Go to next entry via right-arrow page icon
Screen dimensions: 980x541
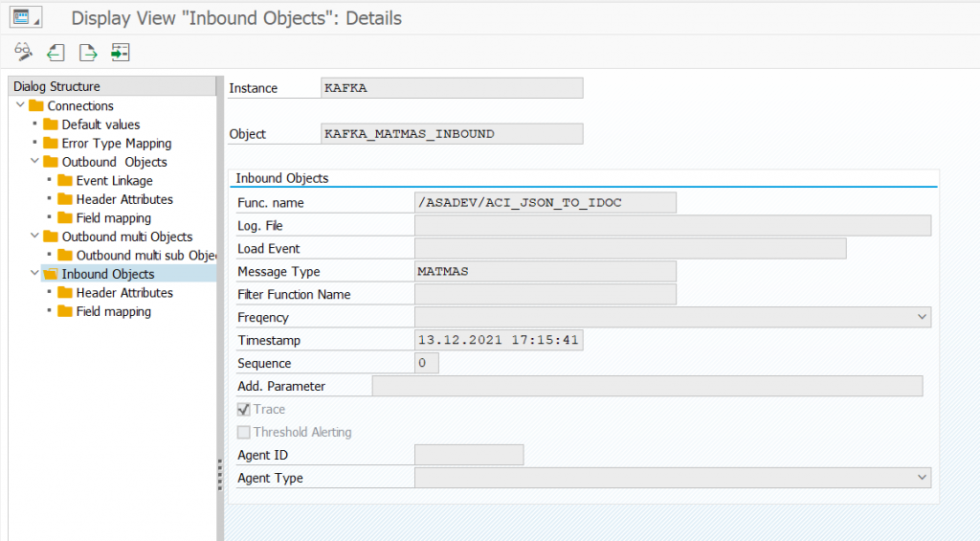pyautogui.click(x=88, y=52)
